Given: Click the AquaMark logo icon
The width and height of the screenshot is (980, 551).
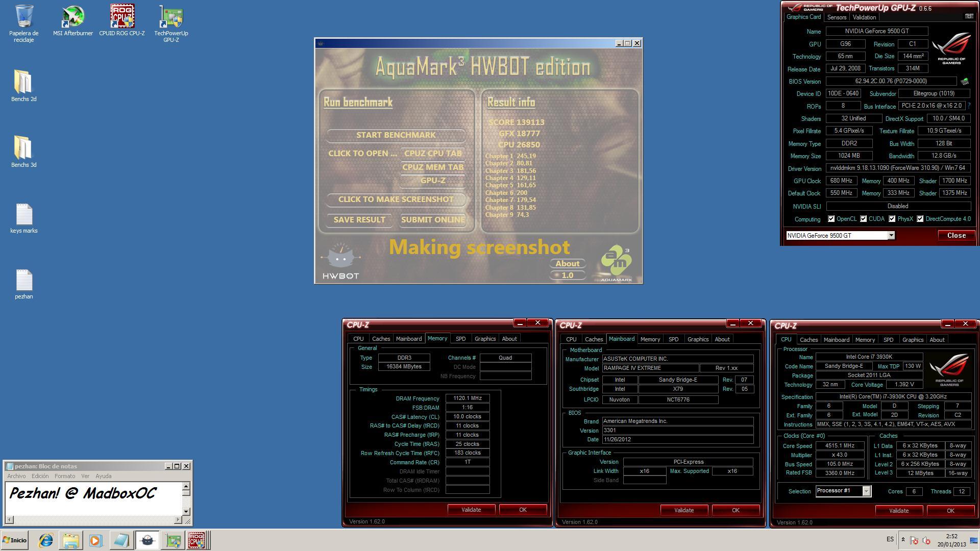Looking at the screenshot, I should (x=616, y=263).
